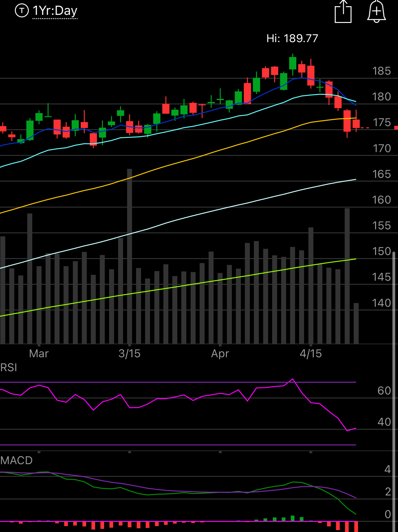This screenshot has height=532, width=398.
Task: Select the 160 price axis label
Action: [382, 200]
